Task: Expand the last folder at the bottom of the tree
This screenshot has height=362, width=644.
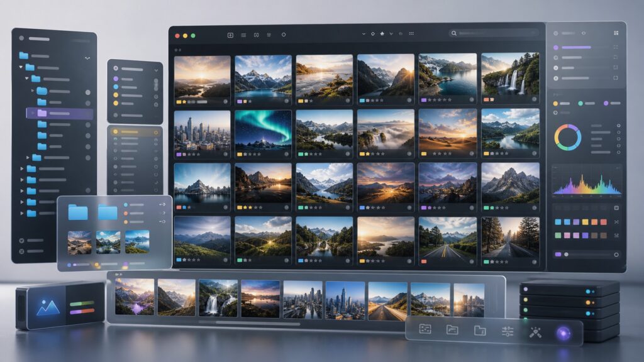Action: point(22,213)
